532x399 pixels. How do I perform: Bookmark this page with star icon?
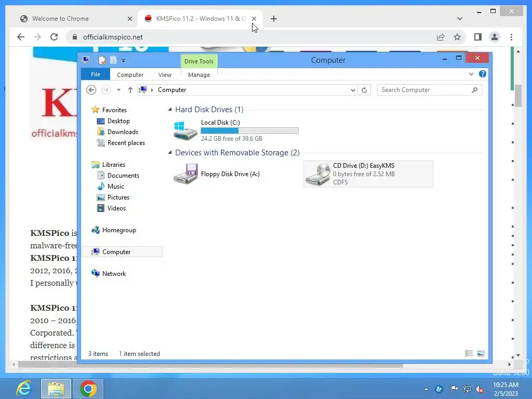tap(457, 37)
